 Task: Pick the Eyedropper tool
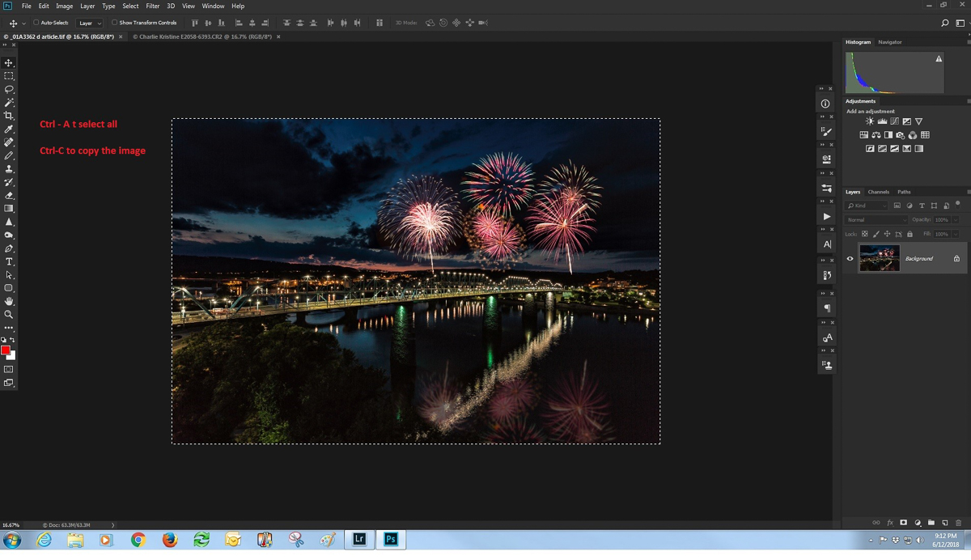9,129
